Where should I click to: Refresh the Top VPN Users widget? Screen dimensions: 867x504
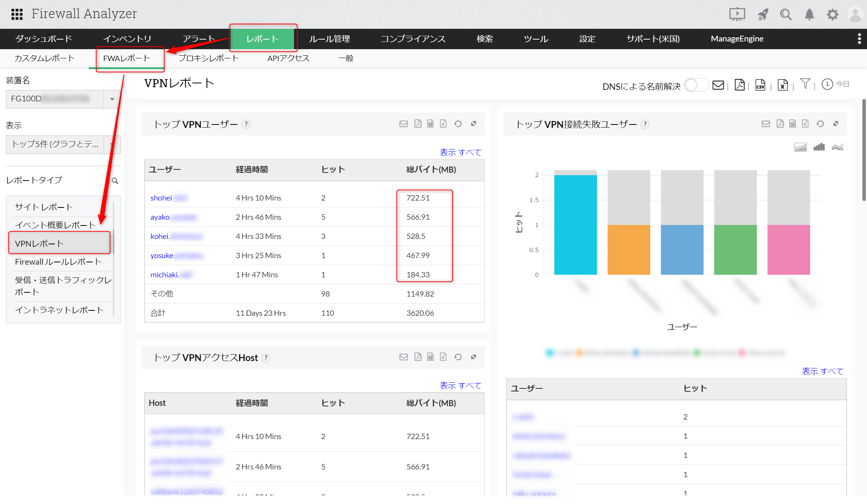(458, 124)
